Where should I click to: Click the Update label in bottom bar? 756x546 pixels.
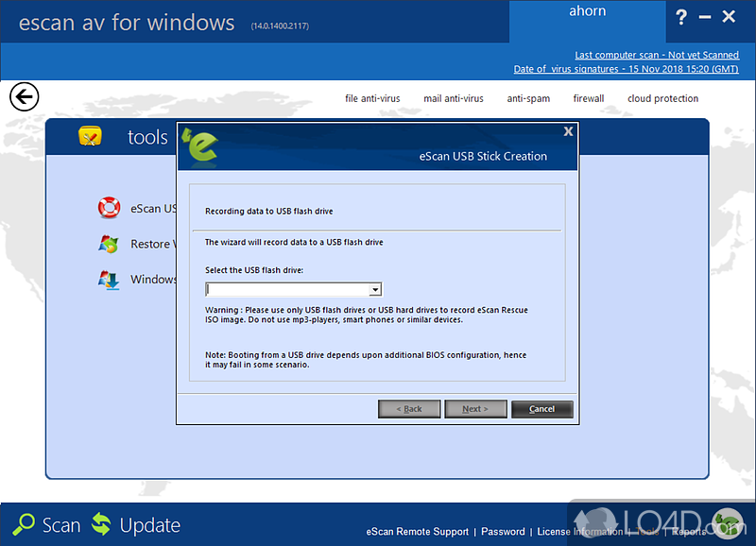(x=150, y=526)
